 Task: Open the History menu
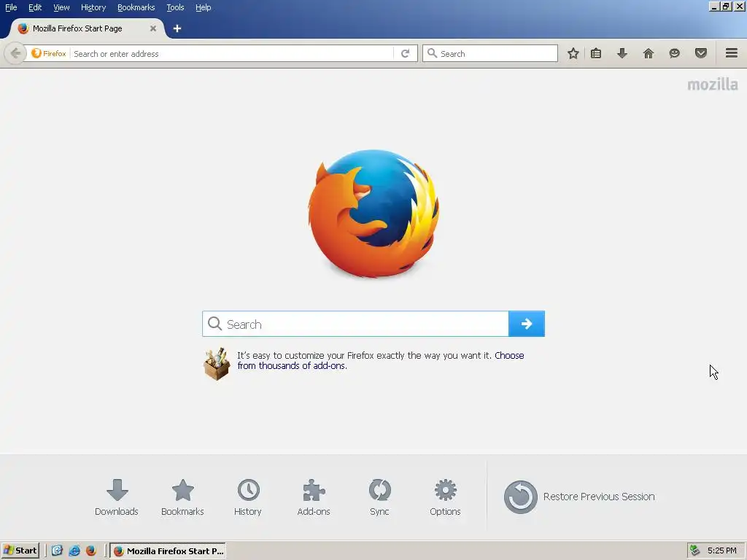(93, 7)
